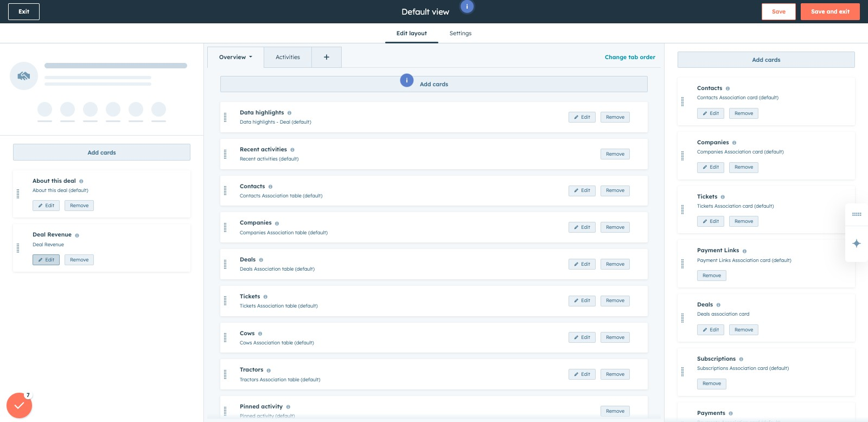Click the Exit button
Screen dimensions: 868x422
click(x=24, y=11)
